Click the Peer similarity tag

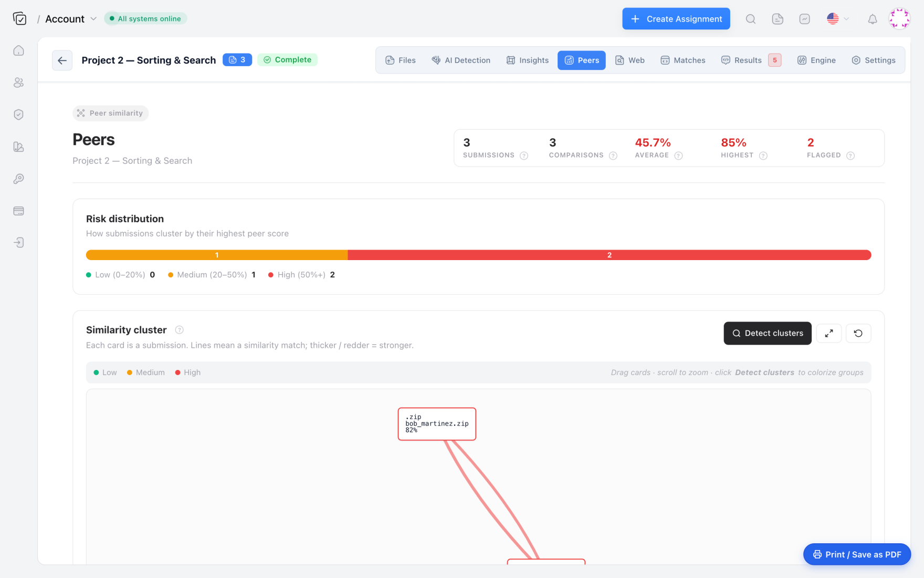tap(111, 113)
